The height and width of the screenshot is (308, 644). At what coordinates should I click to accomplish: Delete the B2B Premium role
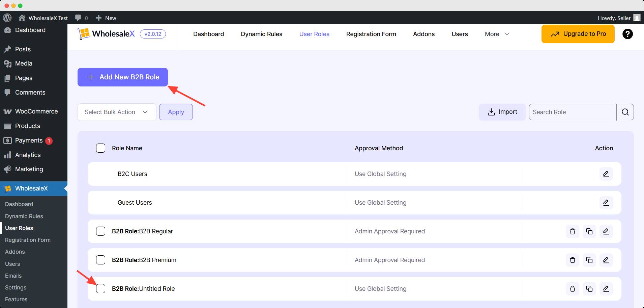[x=573, y=260]
